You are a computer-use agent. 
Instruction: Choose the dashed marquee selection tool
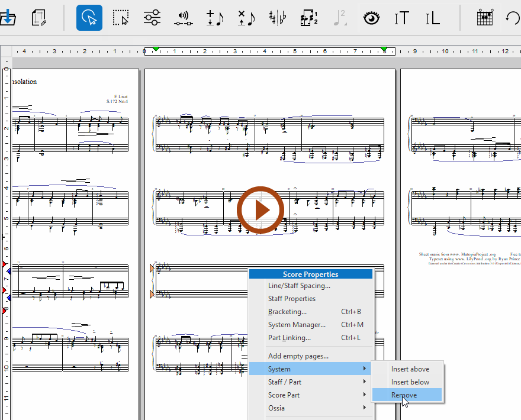pos(121,18)
